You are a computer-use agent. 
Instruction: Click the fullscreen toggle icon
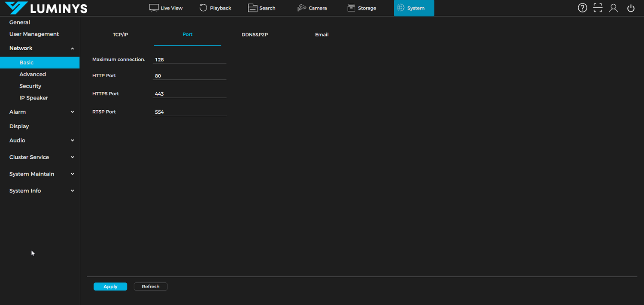point(598,8)
